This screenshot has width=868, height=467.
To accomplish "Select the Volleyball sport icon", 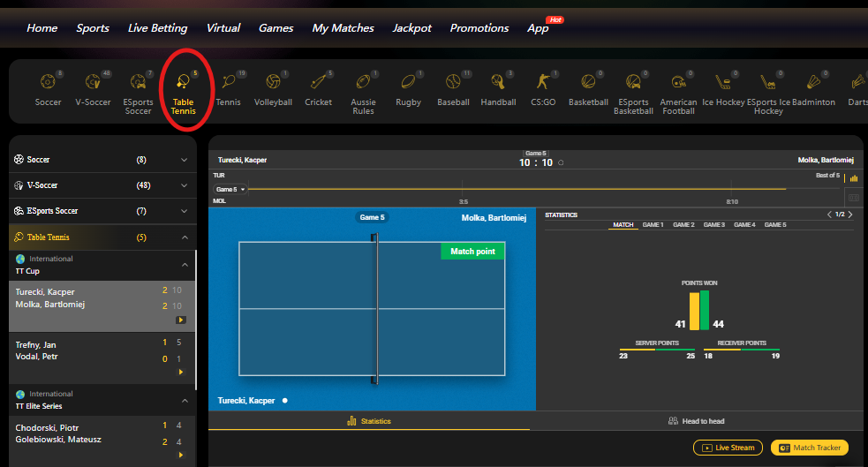I will click(273, 90).
